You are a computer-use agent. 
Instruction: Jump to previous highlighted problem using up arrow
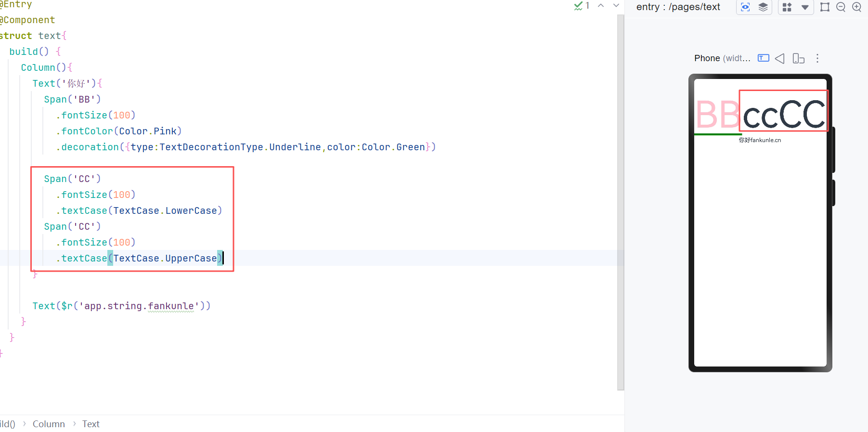(x=601, y=6)
